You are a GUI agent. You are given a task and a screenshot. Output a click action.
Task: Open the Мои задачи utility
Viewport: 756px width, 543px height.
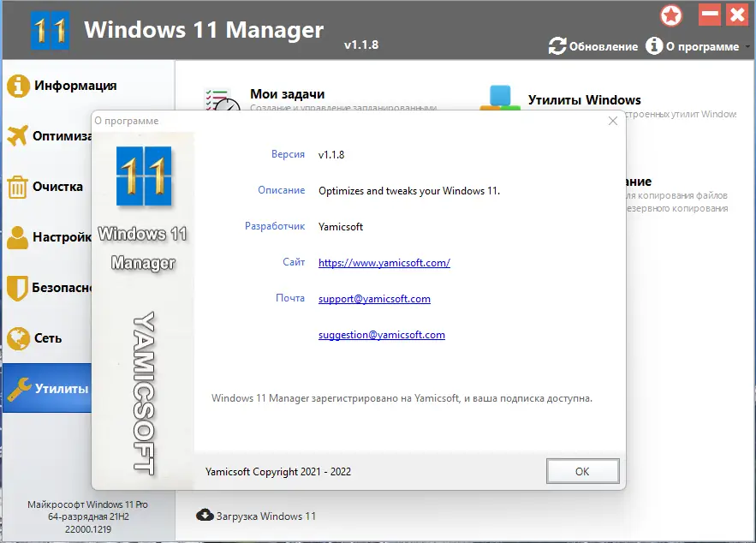click(287, 94)
